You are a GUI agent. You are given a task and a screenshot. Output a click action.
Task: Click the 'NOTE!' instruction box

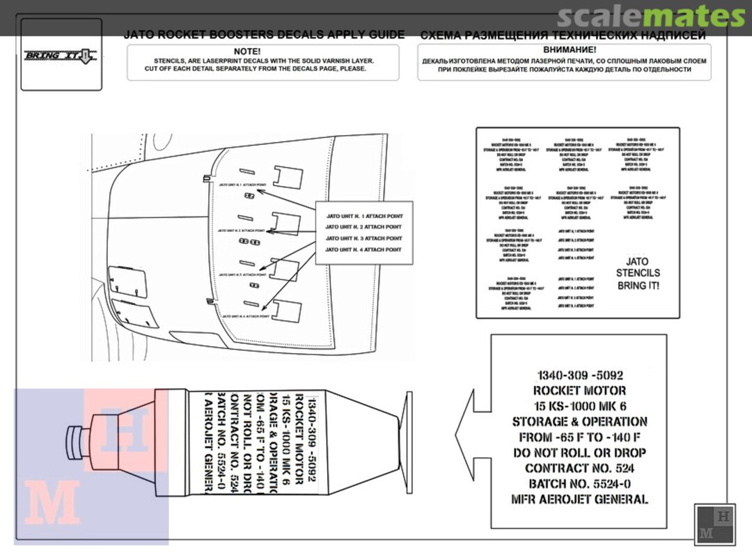(x=263, y=62)
